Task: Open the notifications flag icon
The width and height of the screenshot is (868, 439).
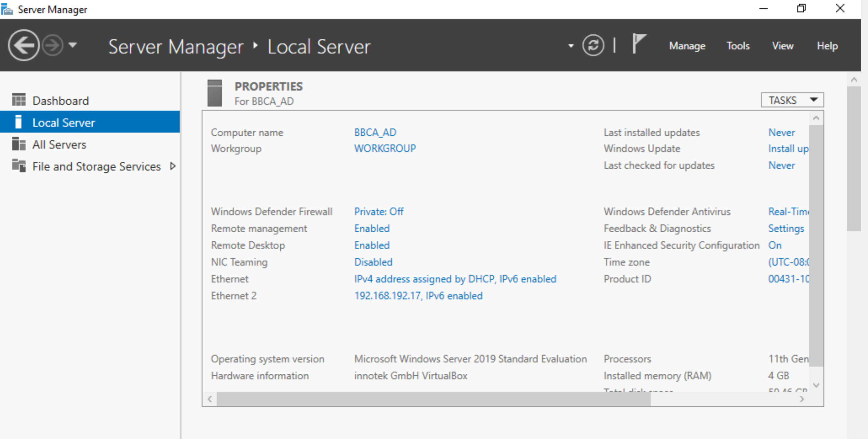Action: (x=639, y=43)
